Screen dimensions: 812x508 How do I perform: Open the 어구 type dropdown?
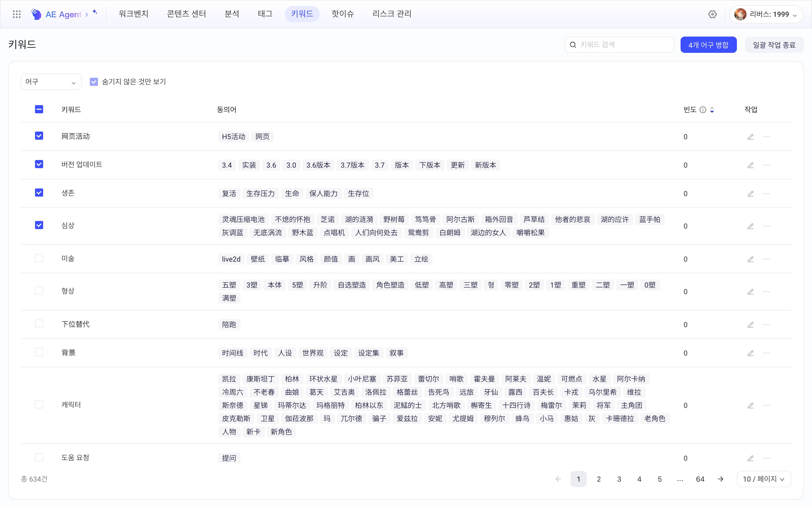[x=51, y=82]
